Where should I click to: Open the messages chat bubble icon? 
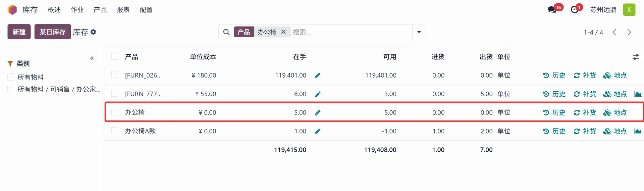[x=552, y=10]
